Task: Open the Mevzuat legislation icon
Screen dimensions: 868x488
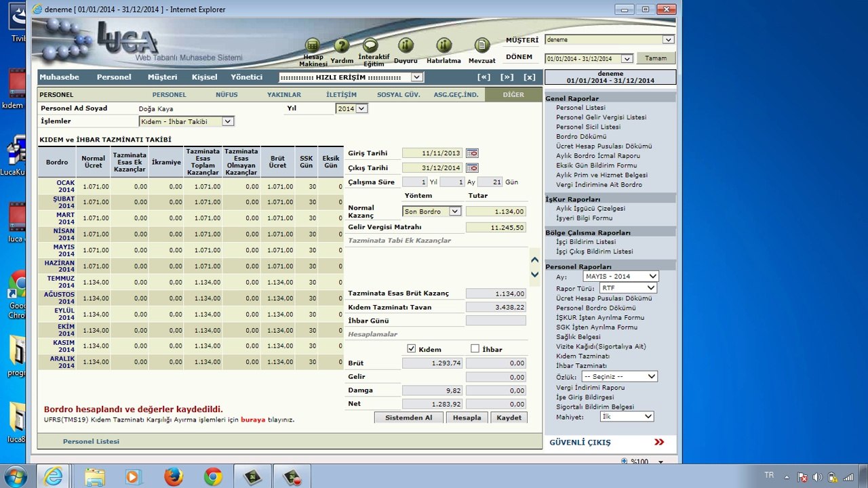Action: pyautogui.click(x=482, y=45)
